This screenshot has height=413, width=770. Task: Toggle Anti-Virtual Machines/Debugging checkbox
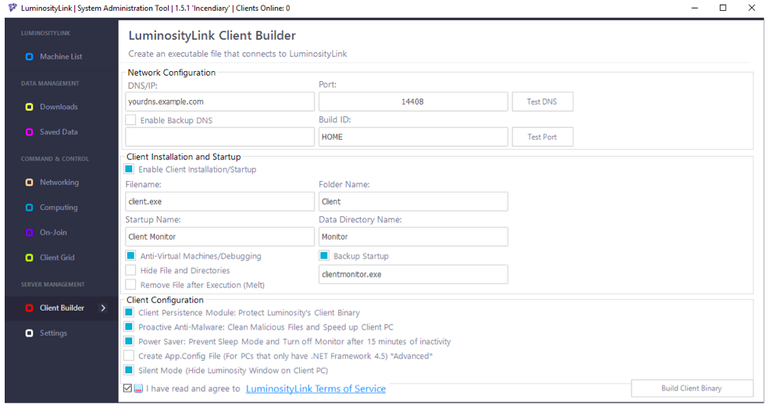131,255
